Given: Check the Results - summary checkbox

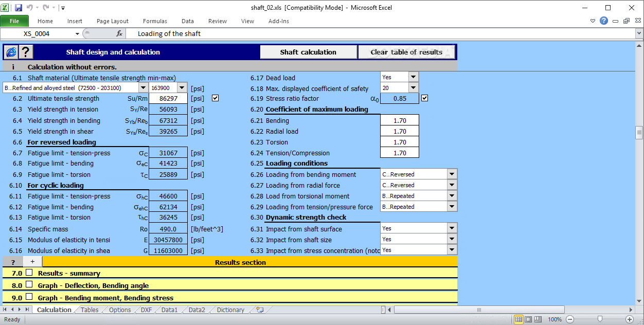Looking at the screenshot, I should tap(29, 273).
